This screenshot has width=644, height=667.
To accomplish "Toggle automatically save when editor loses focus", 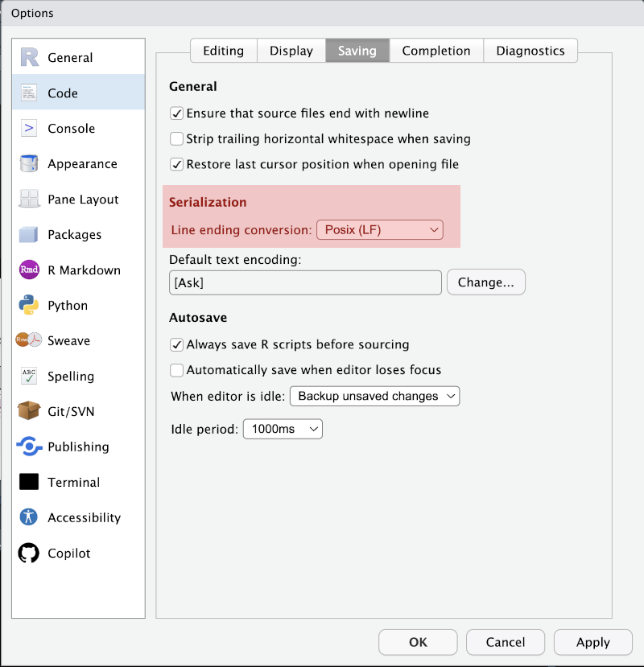I will coord(177,371).
